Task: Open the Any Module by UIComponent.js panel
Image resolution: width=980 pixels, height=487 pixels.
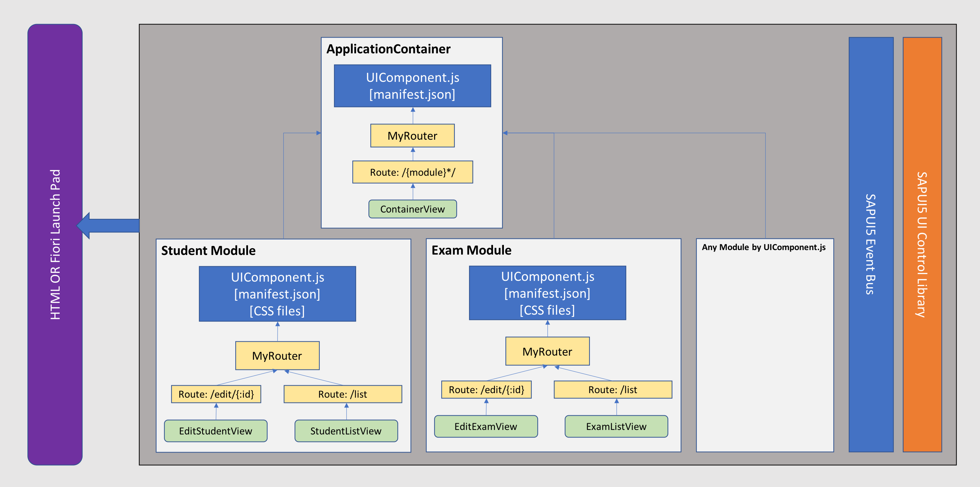Action: (x=765, y=350)
